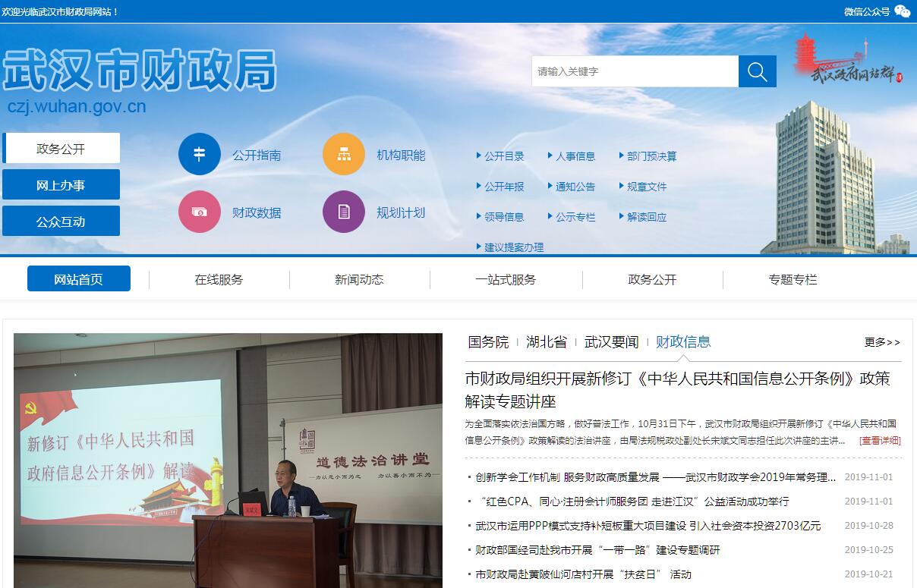917x588 pixels.
Task: Open headline 市财政局组织开展新修订 article
Action: 677,390
